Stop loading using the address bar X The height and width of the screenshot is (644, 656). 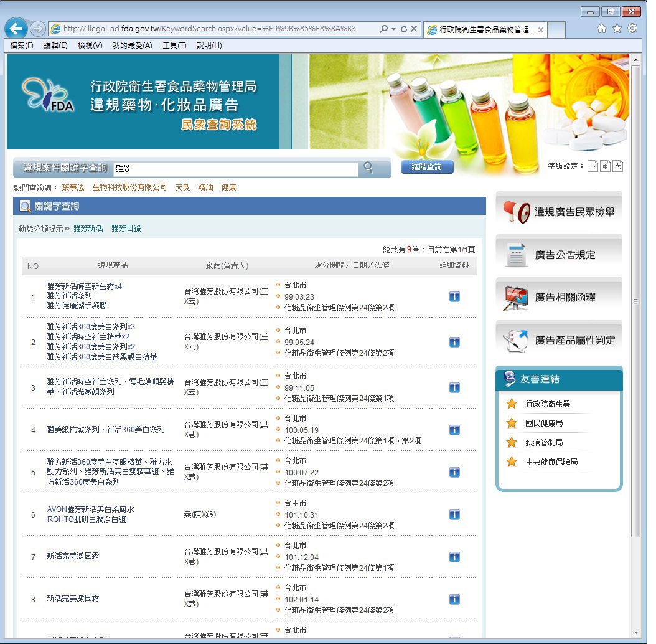coord(414,29)
